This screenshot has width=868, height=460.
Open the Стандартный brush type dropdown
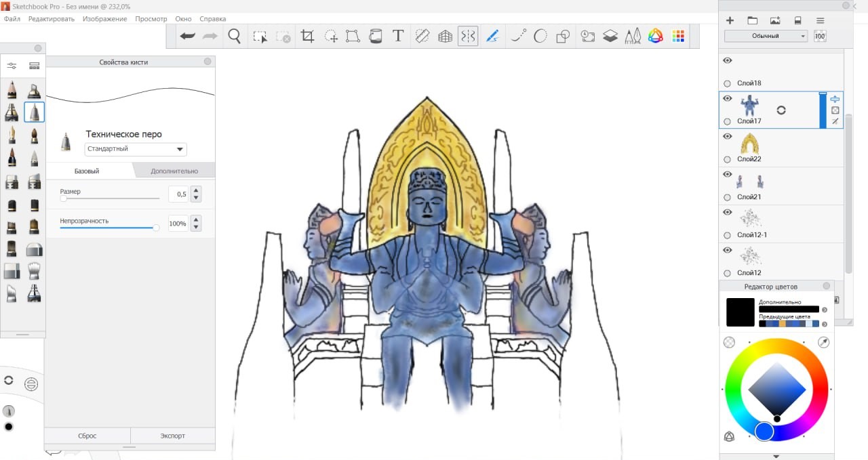(x=136, y=149)
